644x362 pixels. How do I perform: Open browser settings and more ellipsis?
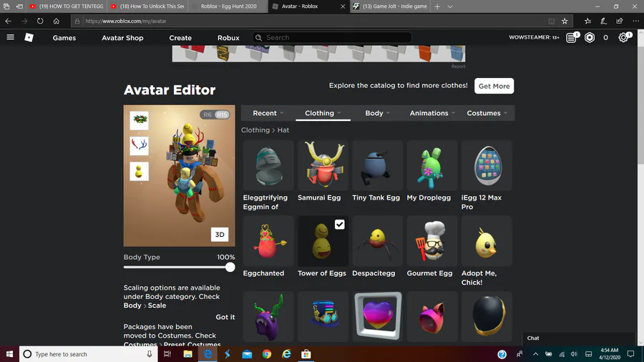pyautogui.click(x=636, y=21)
